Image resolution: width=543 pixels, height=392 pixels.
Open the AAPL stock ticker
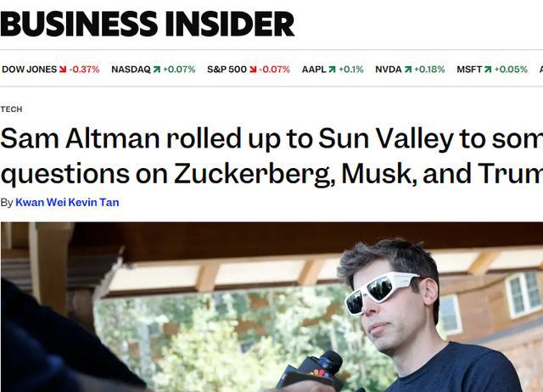pos(313,70)
